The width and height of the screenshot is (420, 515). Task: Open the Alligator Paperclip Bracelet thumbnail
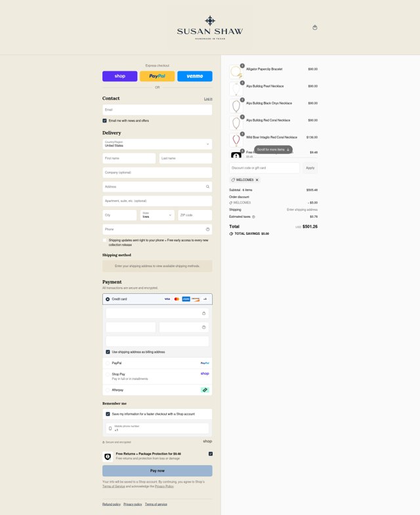pos(236,72)
